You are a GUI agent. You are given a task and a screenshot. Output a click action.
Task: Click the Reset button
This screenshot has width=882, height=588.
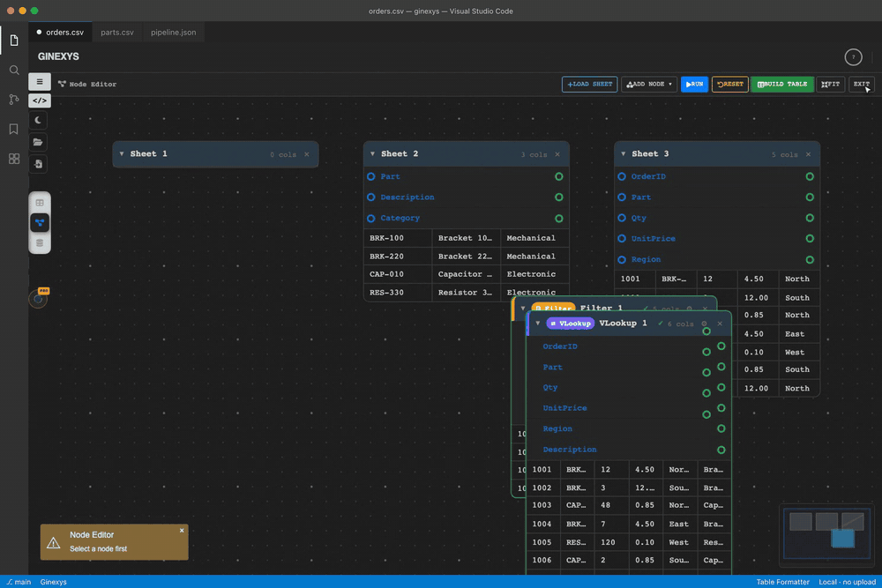[729, 85]
